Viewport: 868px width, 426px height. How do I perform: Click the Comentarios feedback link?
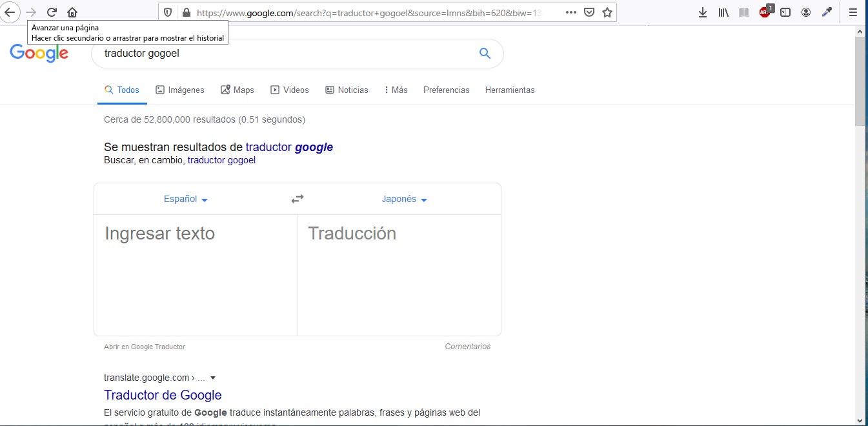(468, 347)
